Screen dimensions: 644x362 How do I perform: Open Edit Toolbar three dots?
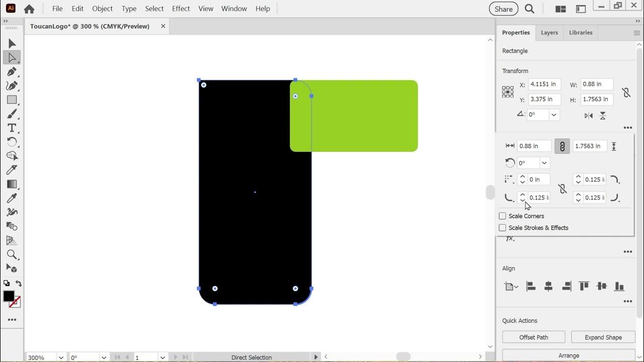point(12,320)
